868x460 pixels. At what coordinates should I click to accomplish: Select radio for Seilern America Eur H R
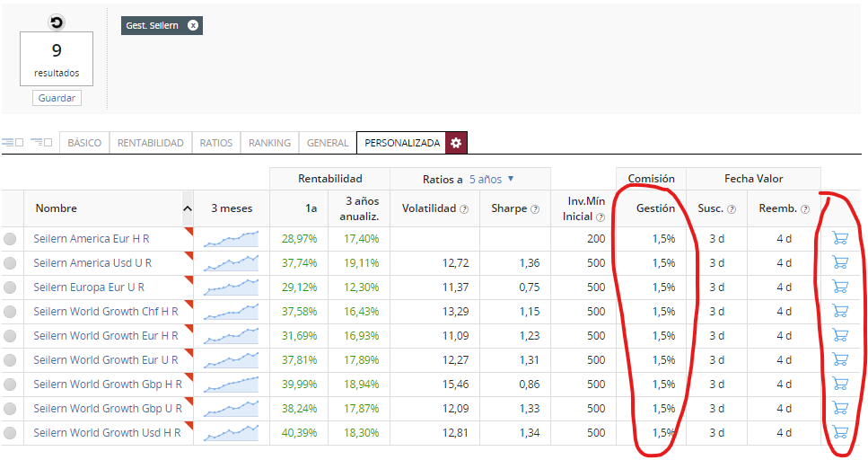click(10, 239)
